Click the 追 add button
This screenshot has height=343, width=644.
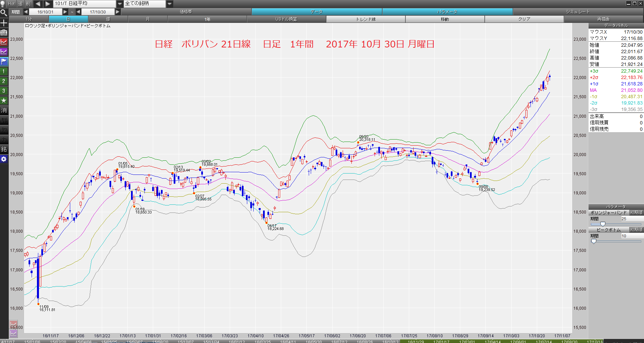click(x=20, y=4)
